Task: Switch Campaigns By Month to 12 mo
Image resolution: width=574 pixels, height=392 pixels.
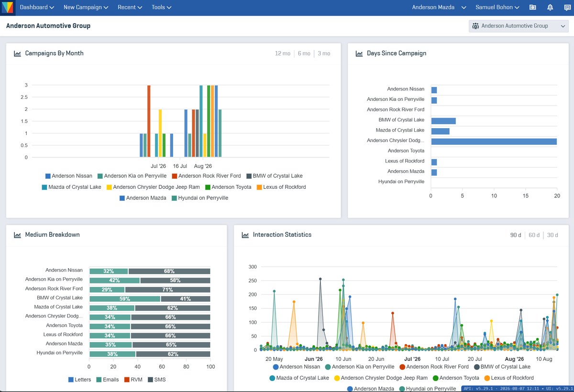Action: [x=283, y=54]
